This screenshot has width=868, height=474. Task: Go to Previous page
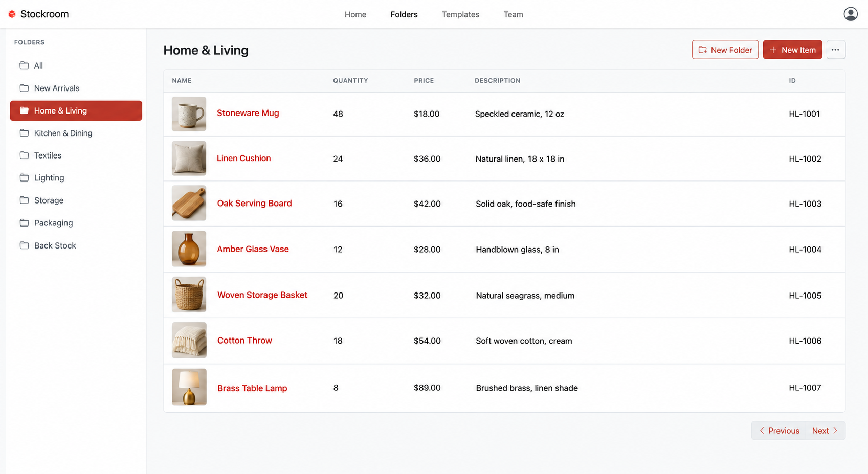778,431
